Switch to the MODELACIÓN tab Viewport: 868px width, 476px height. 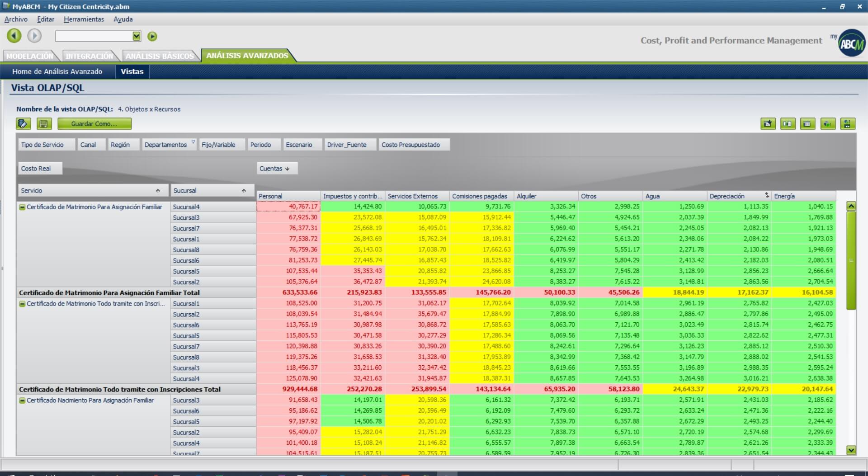click(x=30, y=56)
